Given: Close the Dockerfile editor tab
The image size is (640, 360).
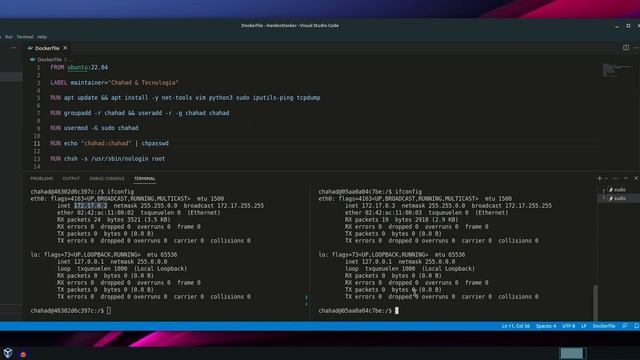Looking at the screenshot, I should [x=65, y=48].
